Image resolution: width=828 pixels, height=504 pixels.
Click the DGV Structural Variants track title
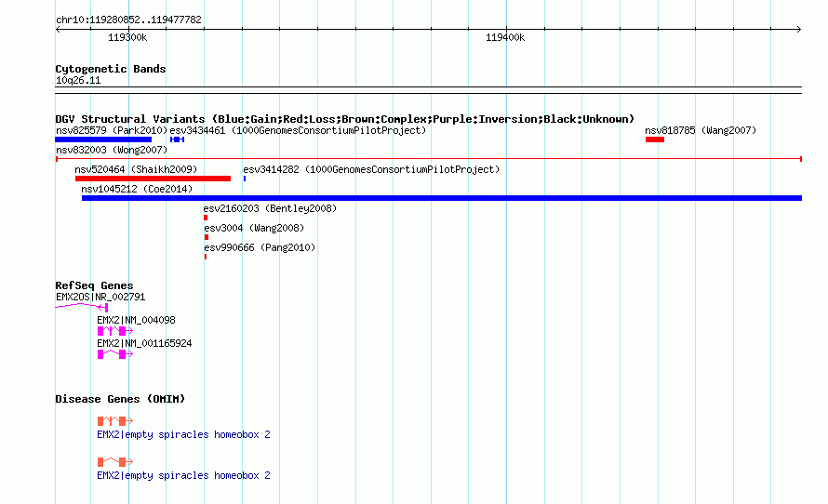coord(344,119)
